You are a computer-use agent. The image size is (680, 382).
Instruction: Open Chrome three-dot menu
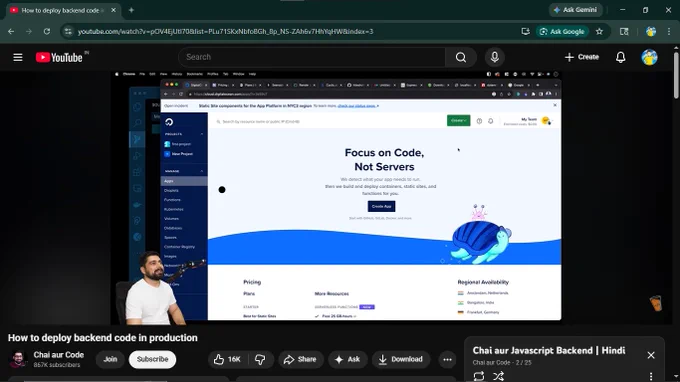tap(669, 31)
